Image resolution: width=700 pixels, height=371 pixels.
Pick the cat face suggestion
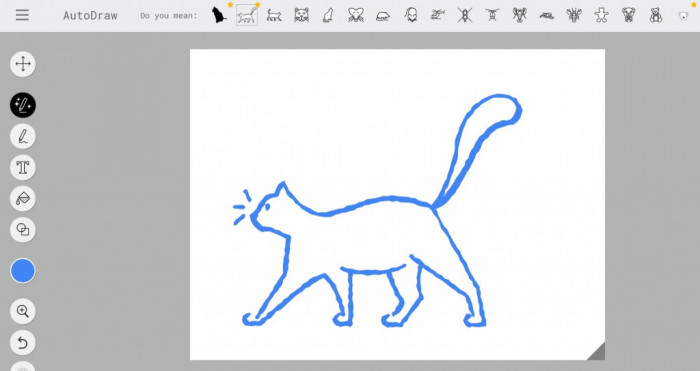tap(301, 16)
